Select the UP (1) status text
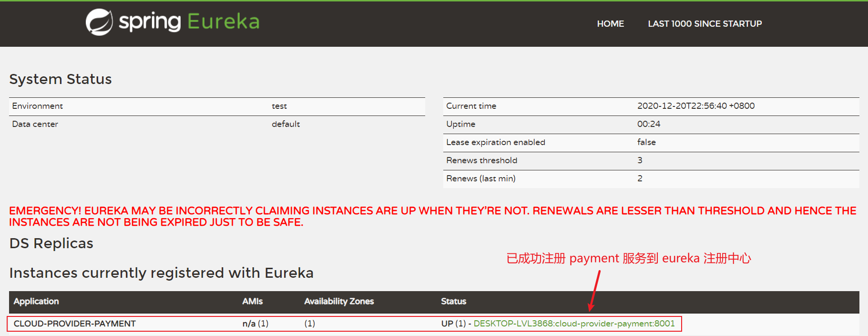 (453, 324)
